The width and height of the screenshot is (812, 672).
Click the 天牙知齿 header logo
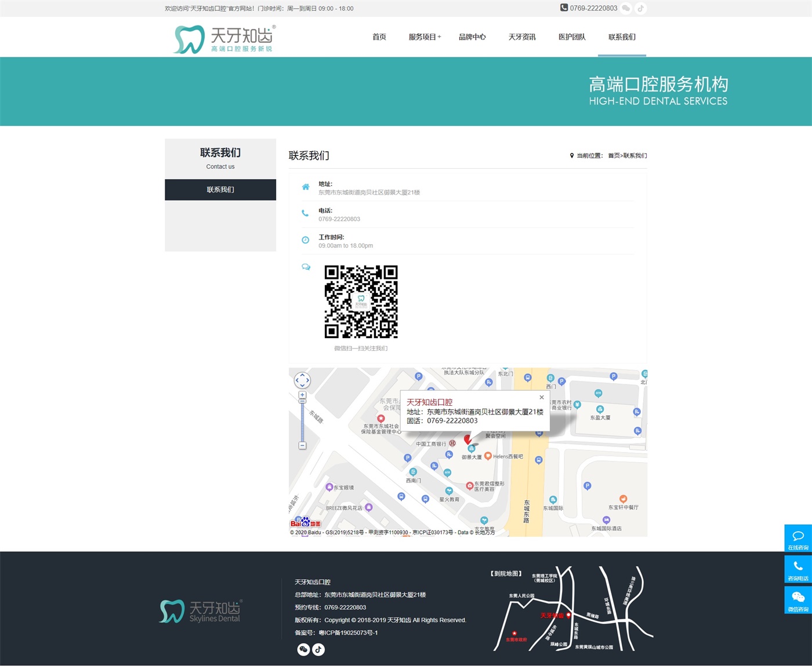click(x=224, y=39)
